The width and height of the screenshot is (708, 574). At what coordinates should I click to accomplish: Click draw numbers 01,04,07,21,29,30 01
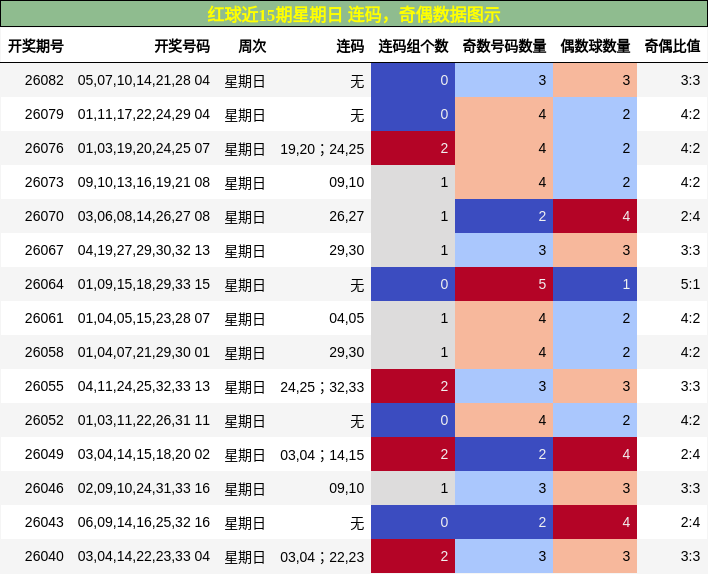pos(144,352)
